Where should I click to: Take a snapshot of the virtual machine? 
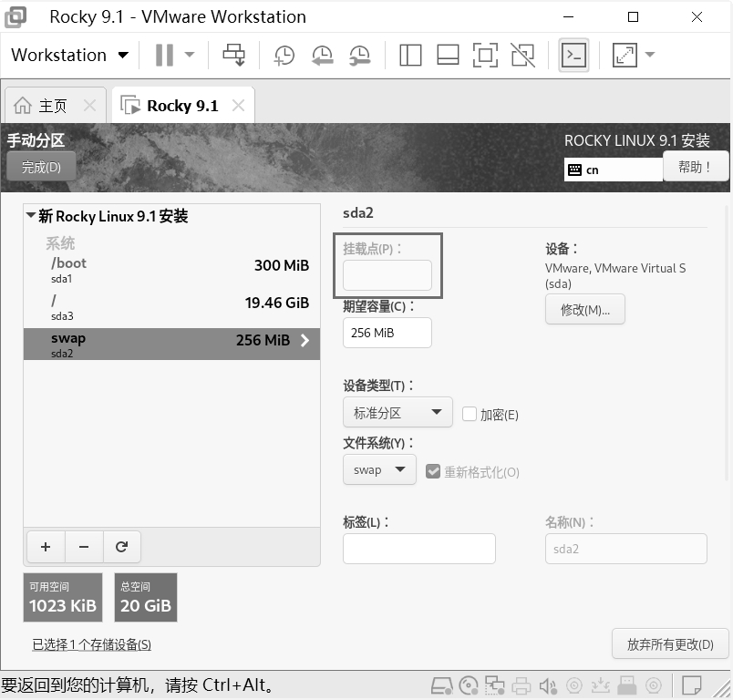point(284,55)
